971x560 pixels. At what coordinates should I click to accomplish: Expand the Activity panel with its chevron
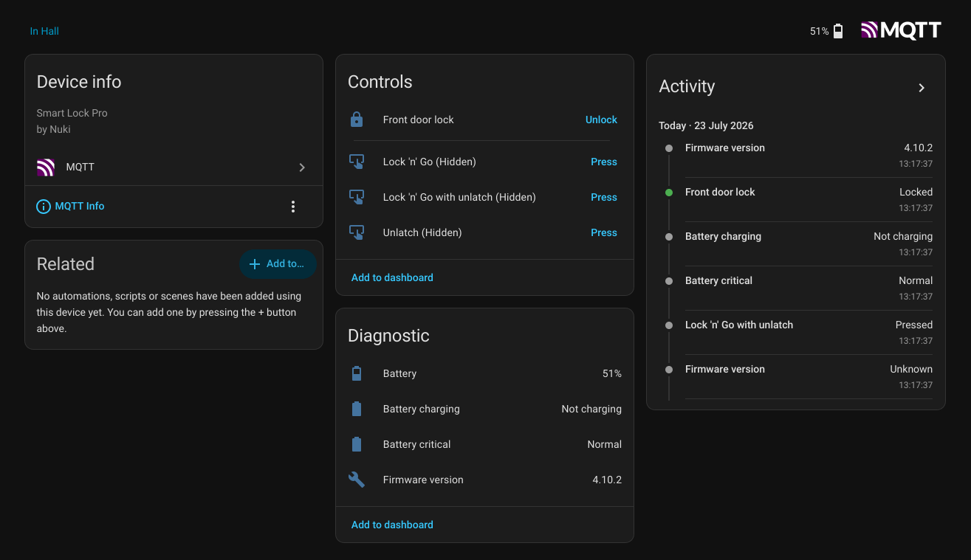click(922, 88)
